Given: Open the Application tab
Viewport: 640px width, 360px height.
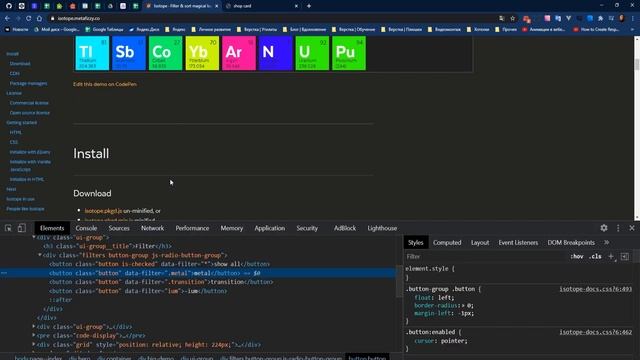Looking at the screenshot, I should [269, 228].
